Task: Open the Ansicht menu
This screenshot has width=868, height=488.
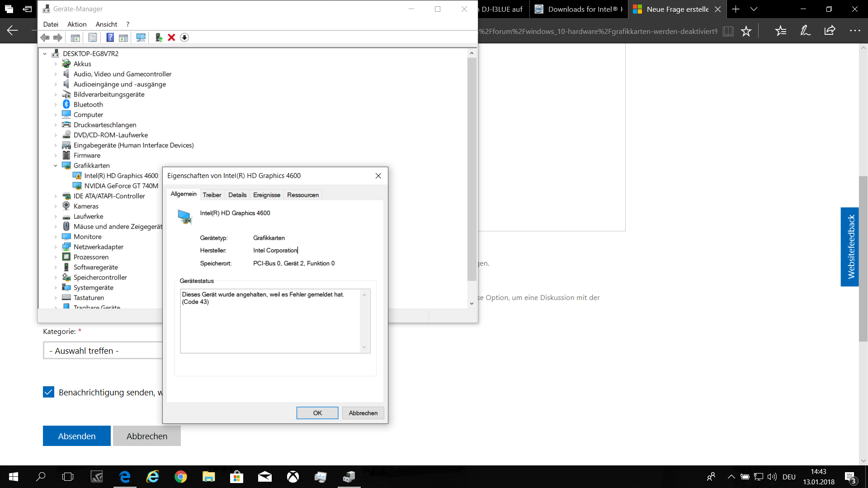Action: pos(106,24)
